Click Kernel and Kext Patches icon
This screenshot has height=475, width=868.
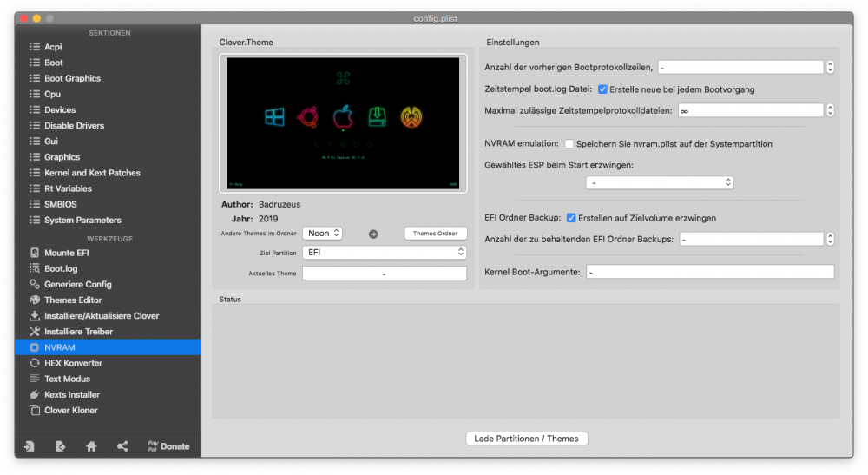pos(35,173)
